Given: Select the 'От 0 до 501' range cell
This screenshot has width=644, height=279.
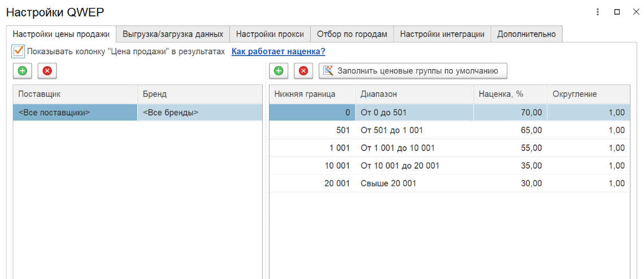Looking at the screenshot, I should coord(415,113).
